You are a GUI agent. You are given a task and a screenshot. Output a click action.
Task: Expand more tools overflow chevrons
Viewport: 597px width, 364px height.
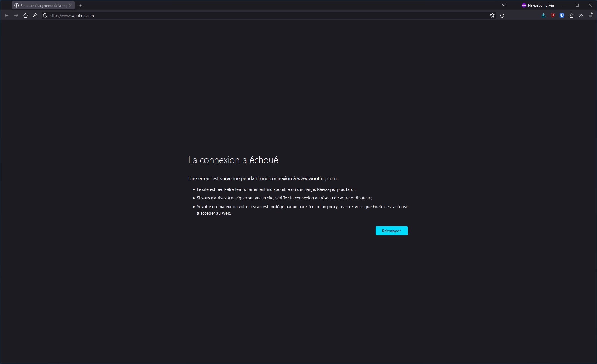pyautogui.click(x=581, y=16)
